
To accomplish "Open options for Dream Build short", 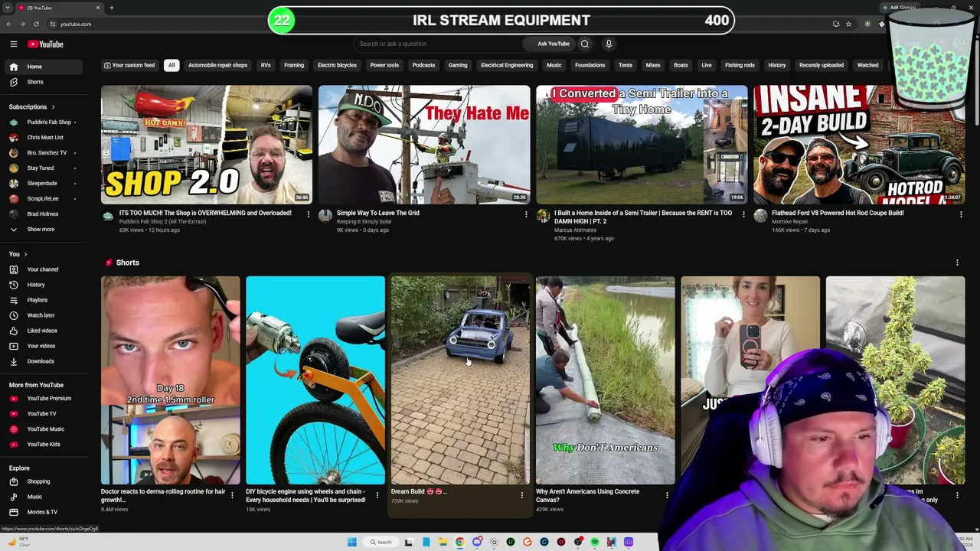I will click(x=522, y=495).
